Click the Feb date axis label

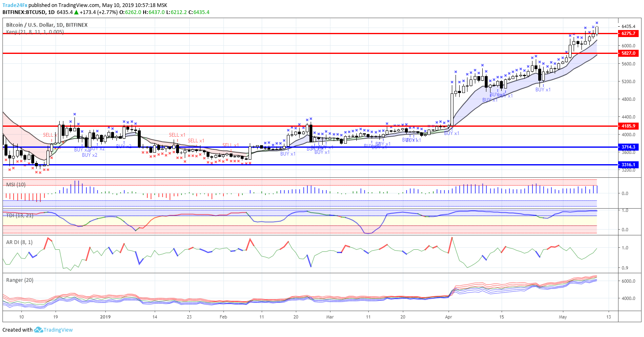coord(223,317)
